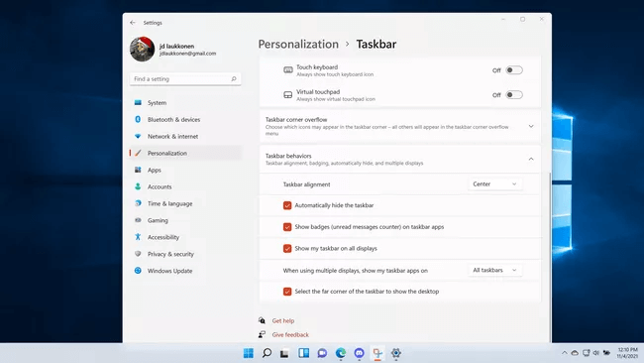Screen dimensions: 644x363
Task: Click the Time & language globe icon
Action: point(138,203)
